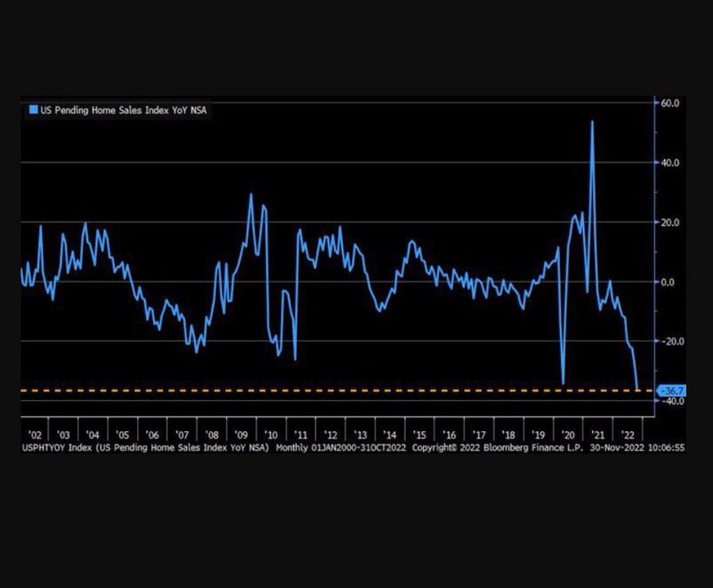
Task: Click the 40.0 y-axis label
Action: [x=669, y=162]
